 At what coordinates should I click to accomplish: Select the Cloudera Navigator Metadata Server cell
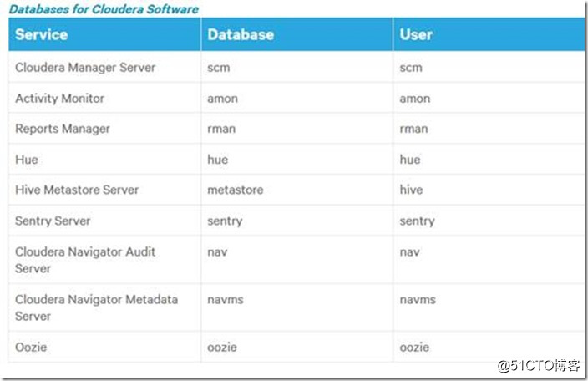[x=104, y=307]
